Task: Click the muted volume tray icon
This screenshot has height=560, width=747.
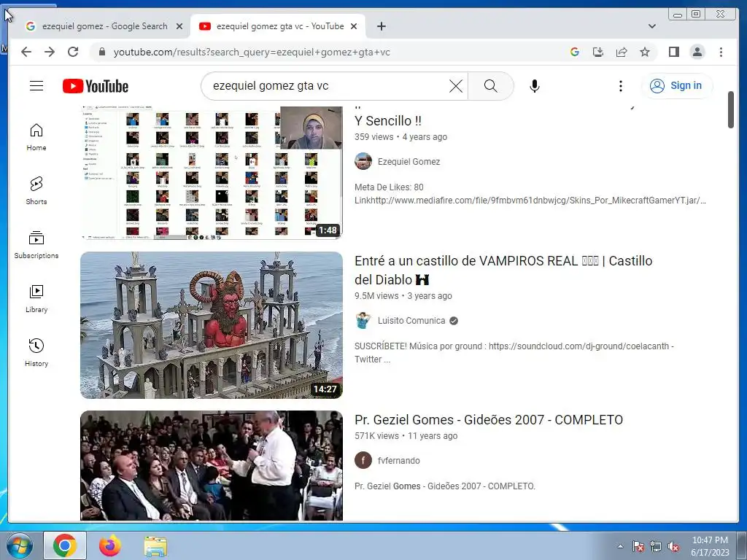Action: point(673,546)
